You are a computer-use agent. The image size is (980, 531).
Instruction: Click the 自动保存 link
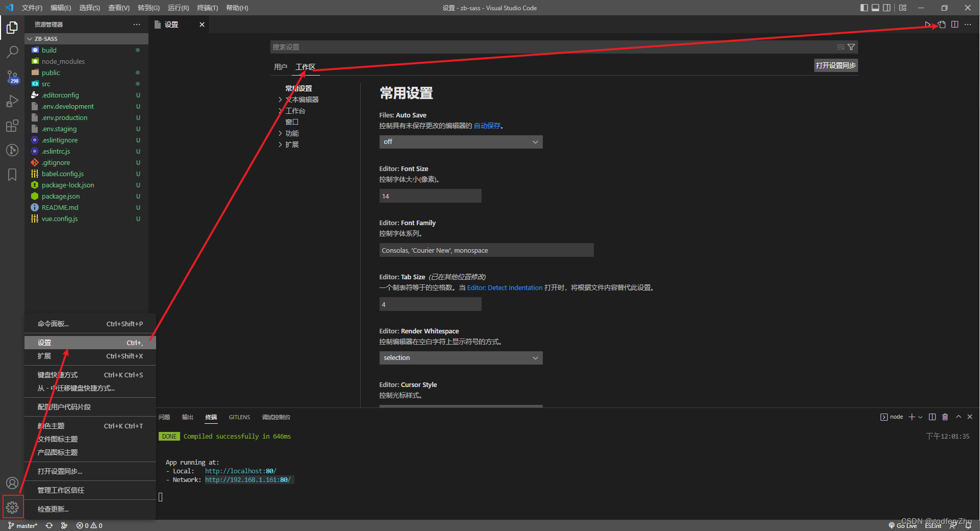pos(487,126)
